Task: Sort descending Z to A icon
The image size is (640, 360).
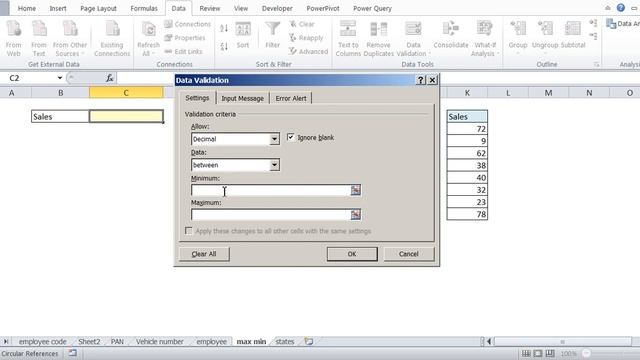Action: pyautogui.click(x=224, y=47)
